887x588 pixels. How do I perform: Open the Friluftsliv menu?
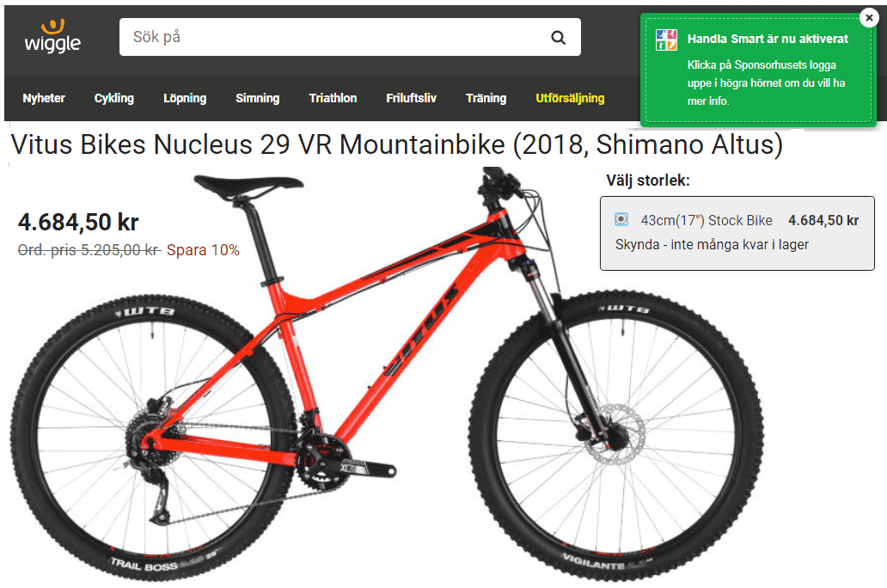pyautogui.click(x=411, y=98)
